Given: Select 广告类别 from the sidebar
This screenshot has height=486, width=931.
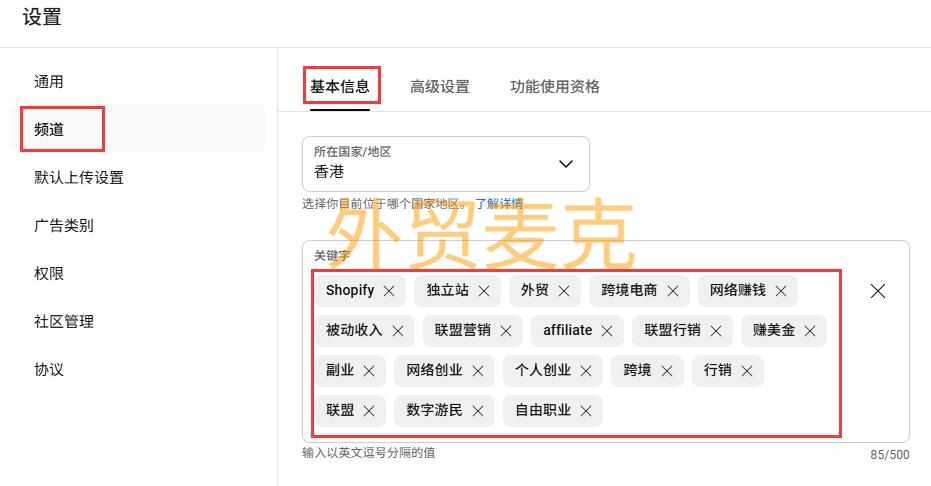Looking at the screenshot, I should [x=64, y=226].
